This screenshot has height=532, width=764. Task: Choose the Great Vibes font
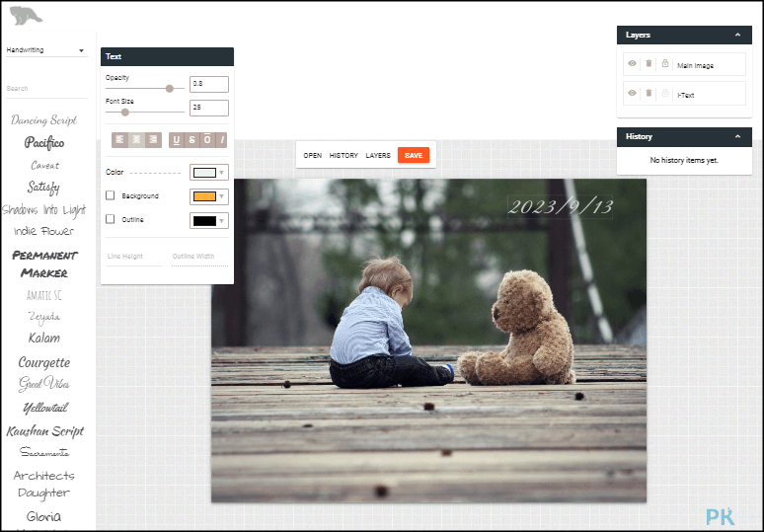[x=43, y=384]
